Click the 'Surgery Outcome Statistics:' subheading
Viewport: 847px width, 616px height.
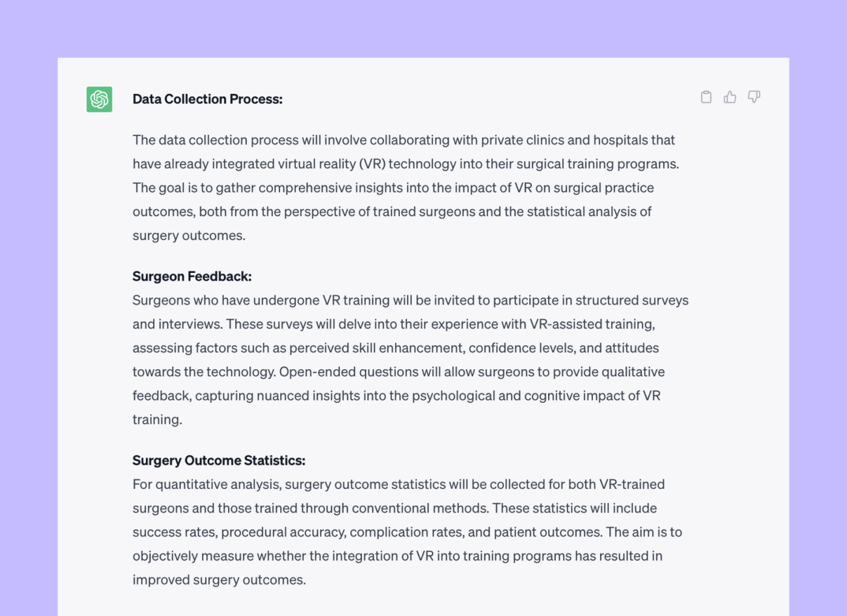(219, 460)
